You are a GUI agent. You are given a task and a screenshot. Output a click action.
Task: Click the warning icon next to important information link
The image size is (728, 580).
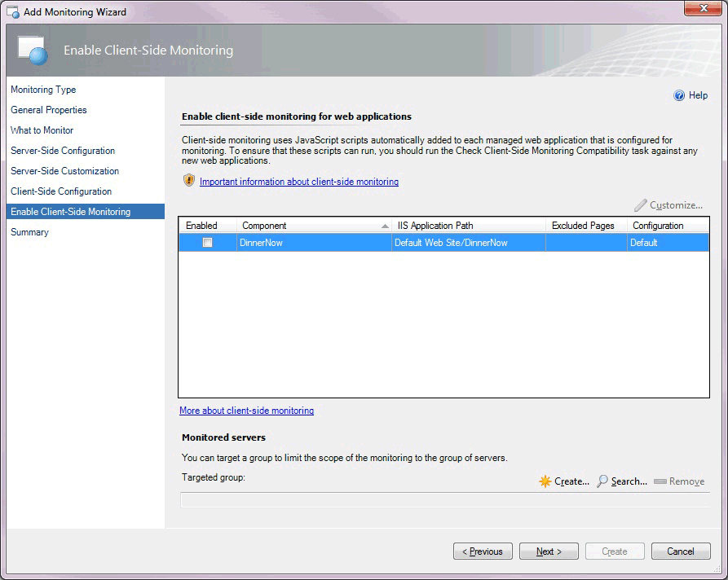188,182
